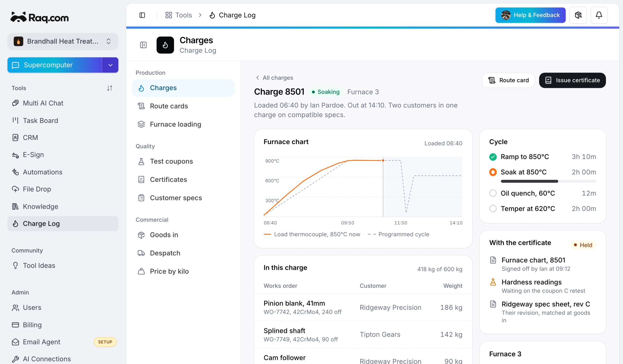
Task: Open Knowledge tool
Action: pos(63,206)
